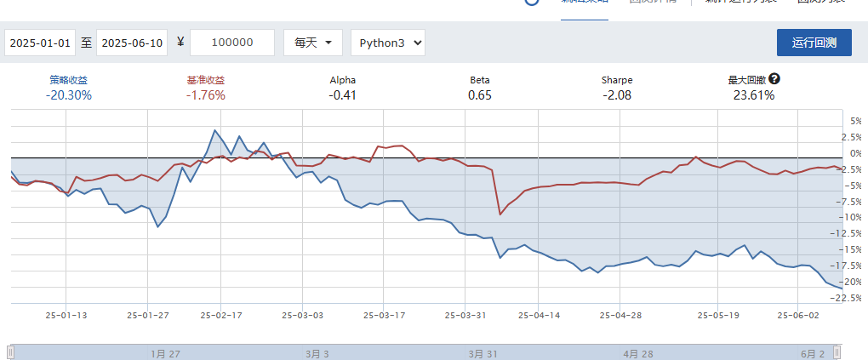Click the ¥ currency symbol

click(x=180, y=43)
